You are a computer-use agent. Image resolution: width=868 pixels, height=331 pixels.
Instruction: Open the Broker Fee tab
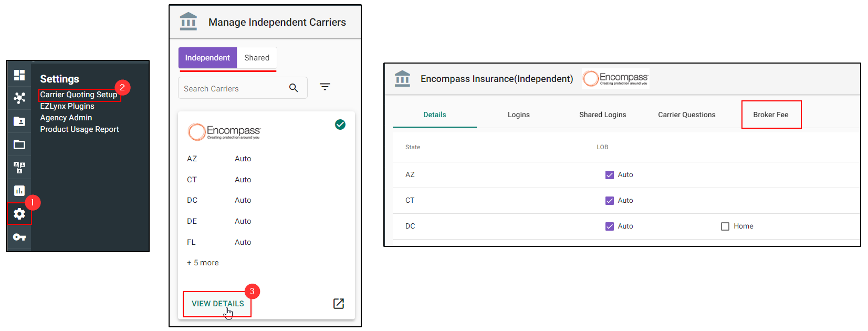tap(771, 115)
